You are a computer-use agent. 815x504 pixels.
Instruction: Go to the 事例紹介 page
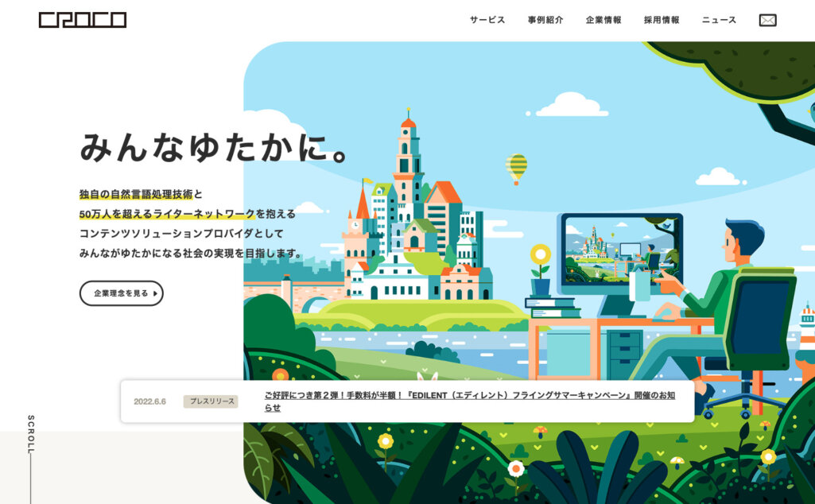coord(545,20)
